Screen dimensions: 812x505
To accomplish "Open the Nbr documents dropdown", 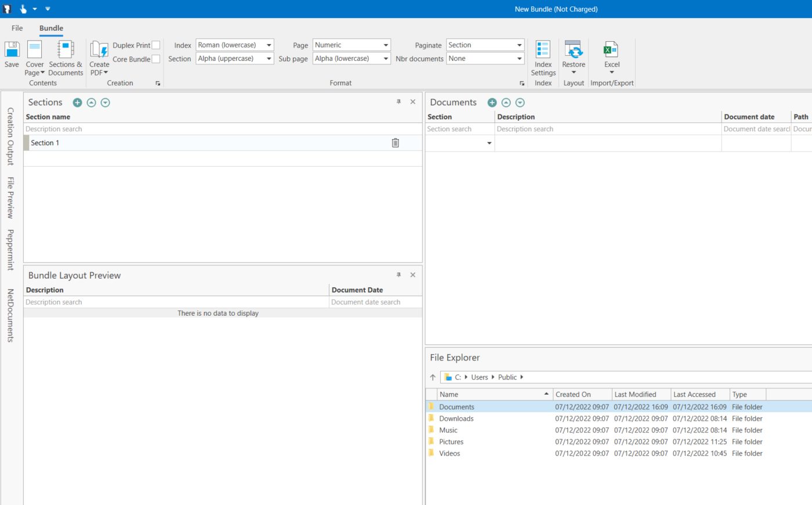I will (x=519, y=59).
